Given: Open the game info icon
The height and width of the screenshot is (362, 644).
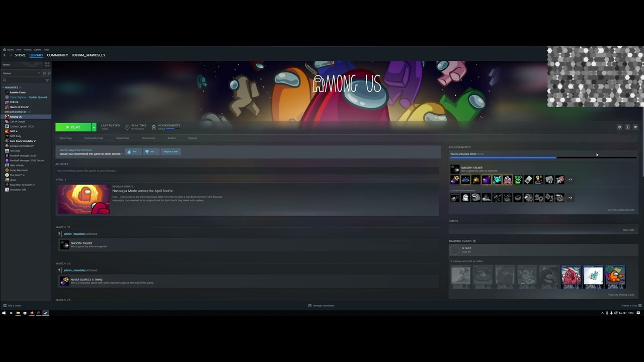Looking at the screenshot, I should click(x=627, y=127).
